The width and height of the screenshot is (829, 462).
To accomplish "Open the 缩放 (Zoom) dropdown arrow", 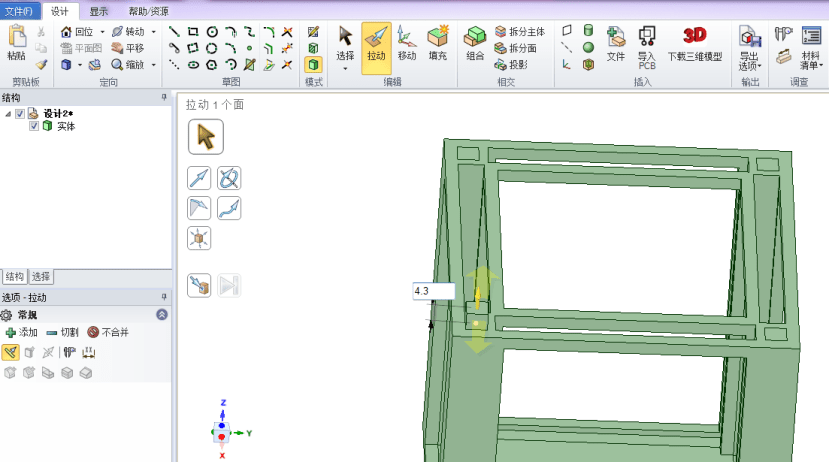I will (154, 65).
